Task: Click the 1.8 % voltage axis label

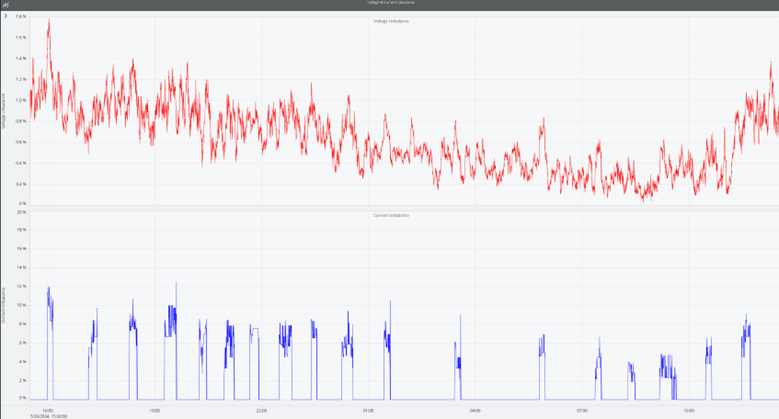Action: tap(21, 16)
